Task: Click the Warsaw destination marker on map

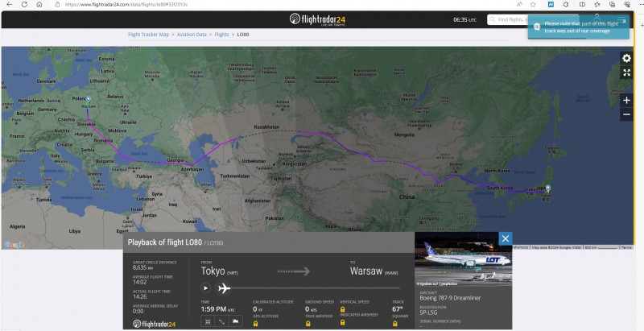Action: (x=88, y=99)
